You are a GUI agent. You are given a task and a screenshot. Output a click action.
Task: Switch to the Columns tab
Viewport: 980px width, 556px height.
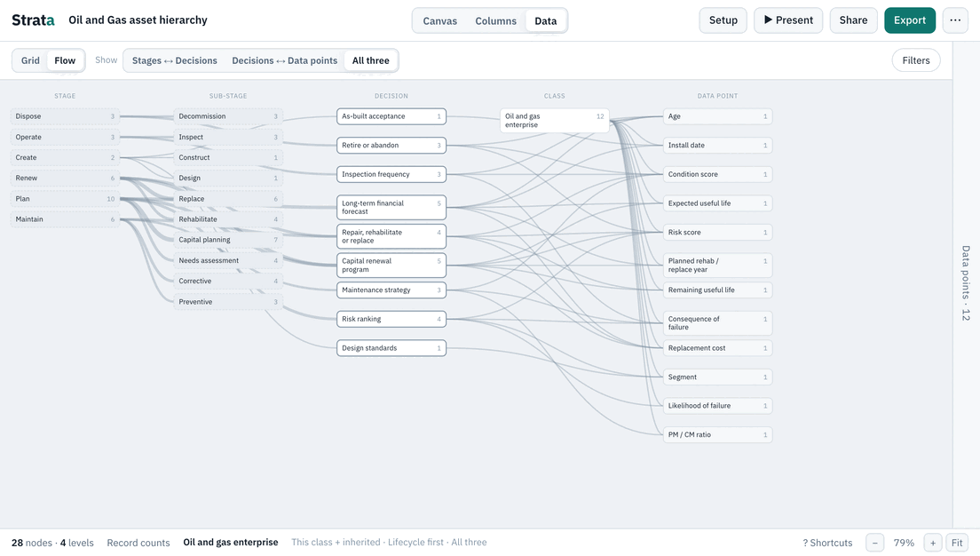[x=495, y=20]
